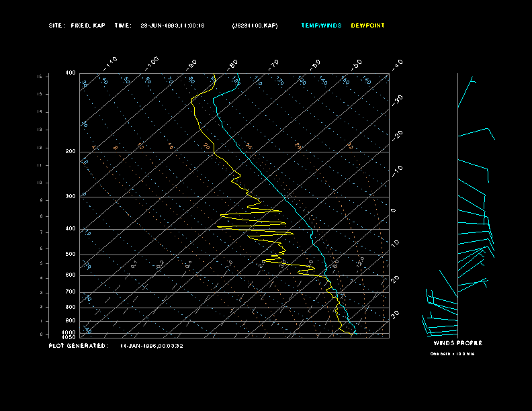532x411 pixels.
Task: Click the 'PLOT GENERATED:' label
Action: [77, 346]
